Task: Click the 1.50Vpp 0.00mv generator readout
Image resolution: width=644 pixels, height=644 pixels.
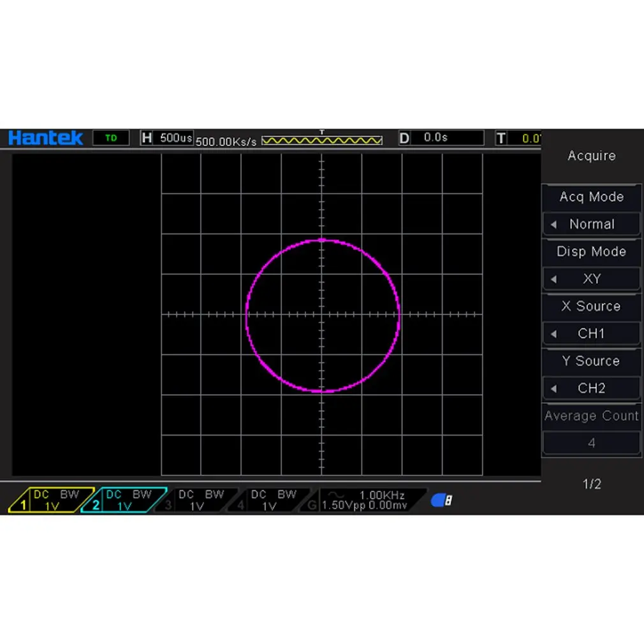Action: pos(364,505)
